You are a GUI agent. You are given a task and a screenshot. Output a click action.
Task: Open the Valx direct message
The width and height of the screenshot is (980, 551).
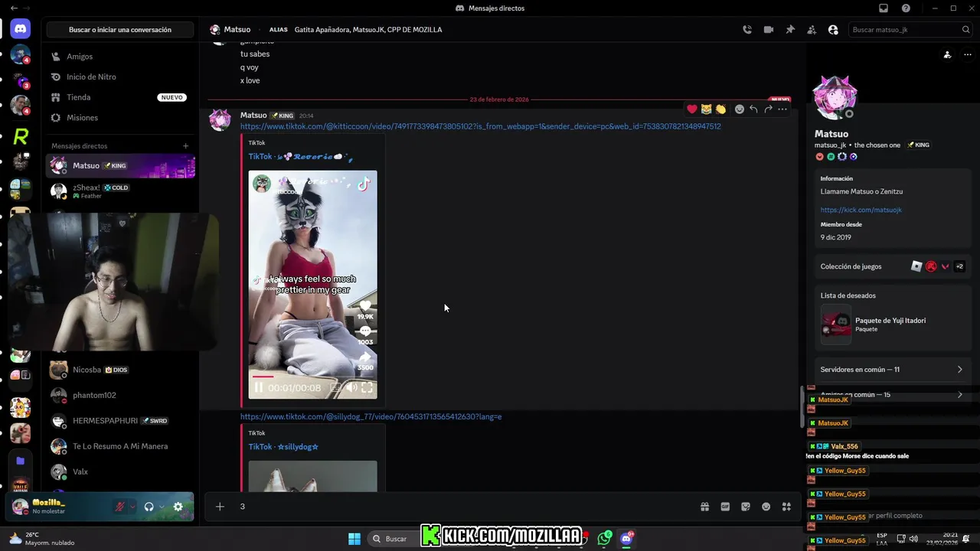pos(120,472)
